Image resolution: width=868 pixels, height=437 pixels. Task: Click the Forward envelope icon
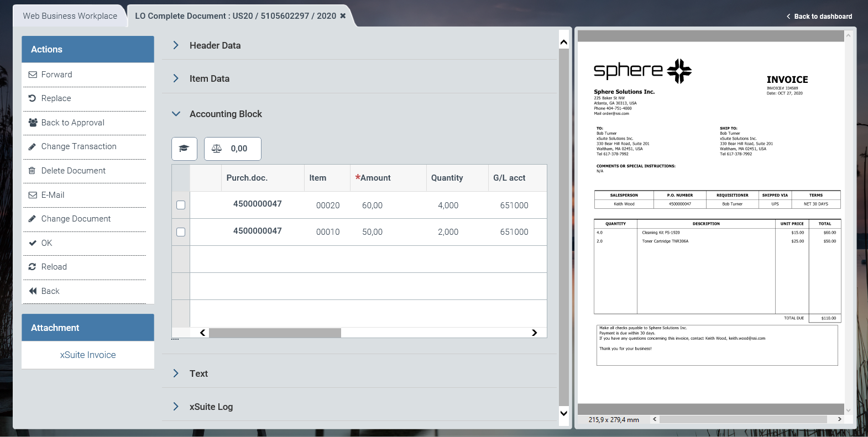coord(33,75)
